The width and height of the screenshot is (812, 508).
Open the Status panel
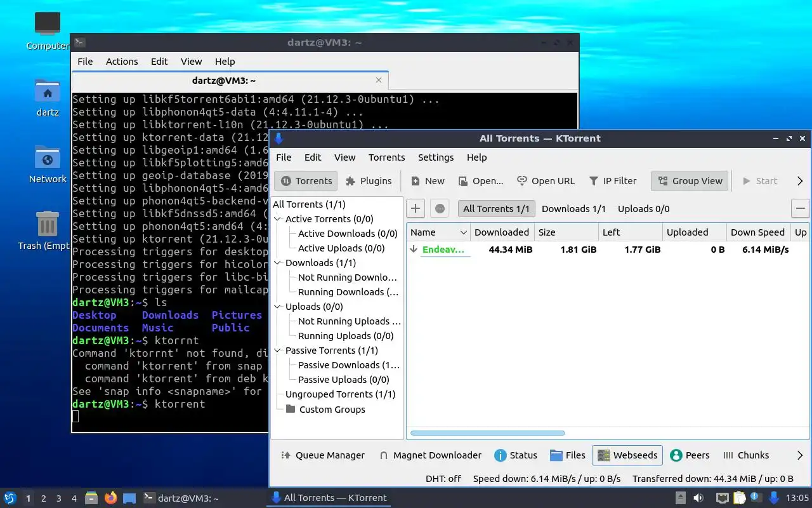[516, 455]
